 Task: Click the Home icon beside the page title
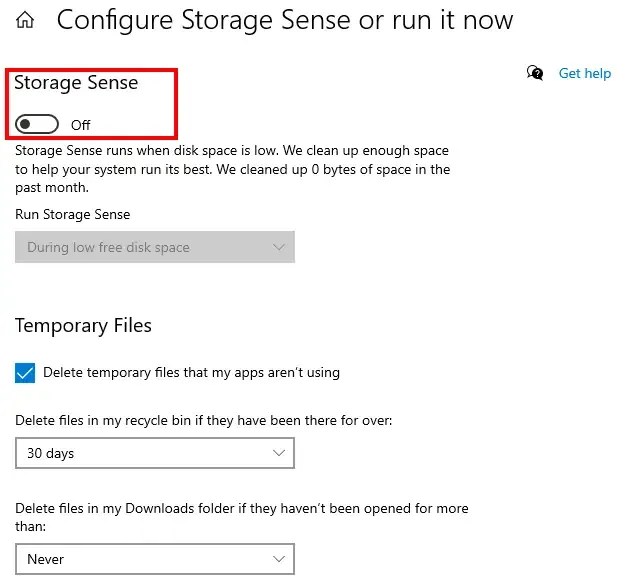26,21
